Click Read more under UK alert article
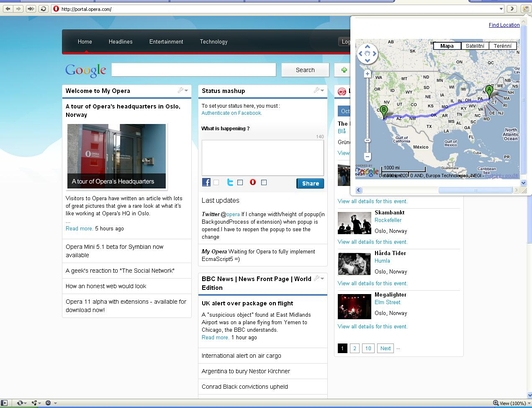Image resolution: width=532 pixels, height=408 pixels. click(215, 337)
